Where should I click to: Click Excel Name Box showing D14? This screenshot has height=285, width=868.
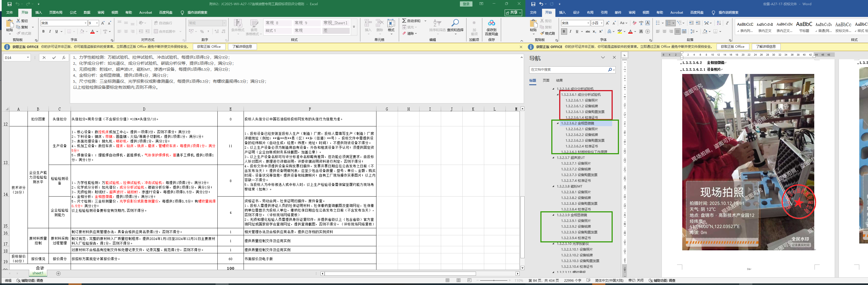(17, 58)
